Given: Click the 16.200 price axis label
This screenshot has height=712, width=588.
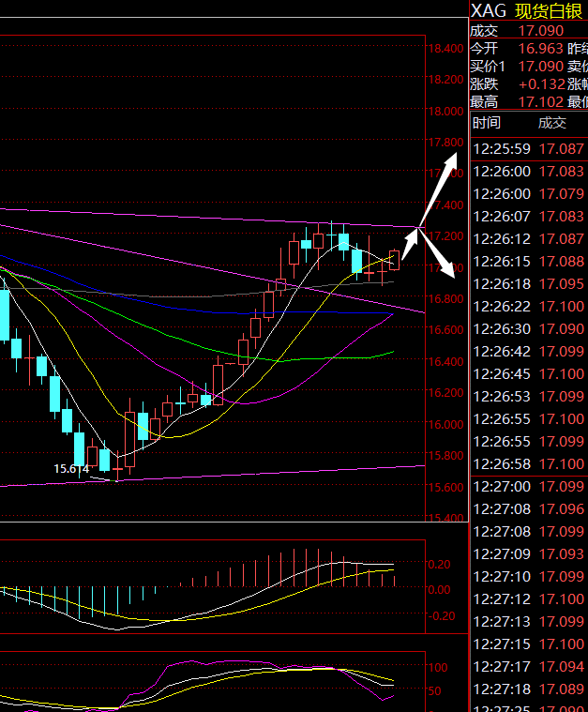Looking at the screenshot, I should [x=445, y=393].
